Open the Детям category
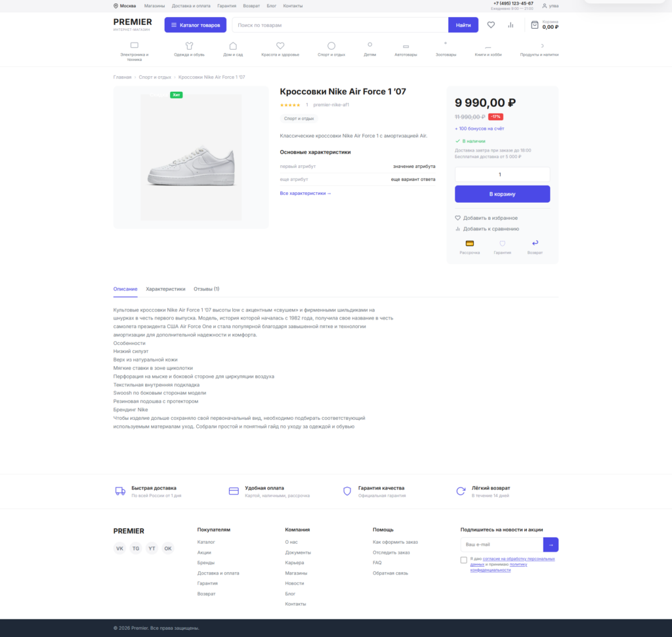 370,49
